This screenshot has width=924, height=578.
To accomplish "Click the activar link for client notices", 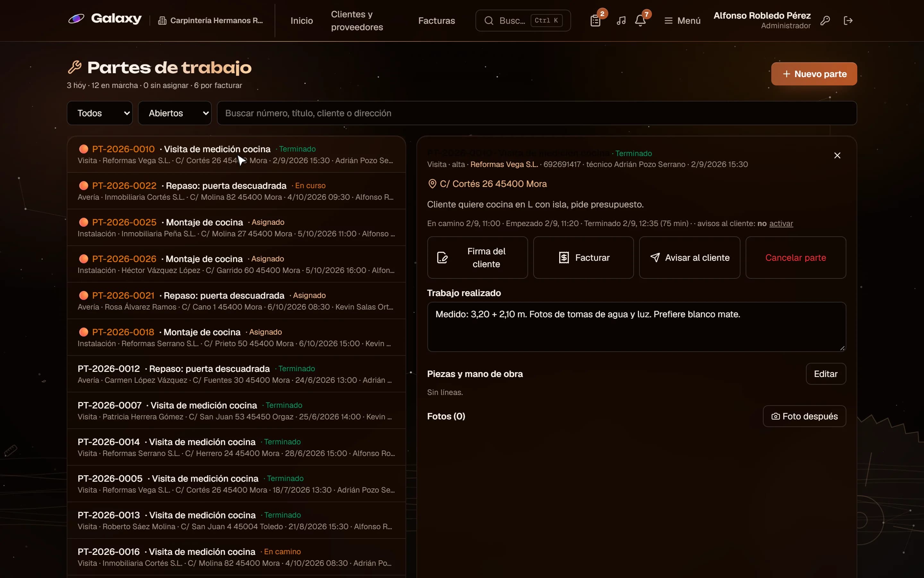I will click(781, 223).
